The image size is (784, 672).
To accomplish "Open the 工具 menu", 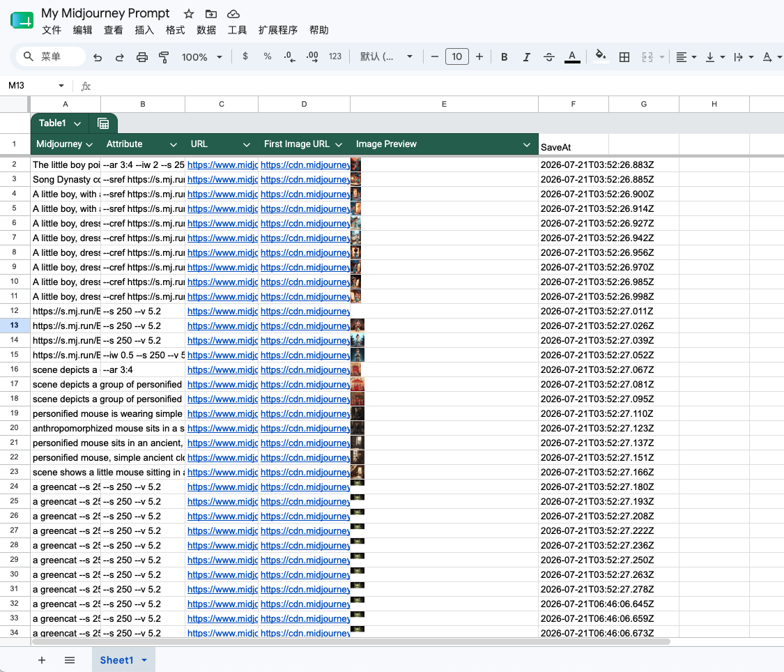I will (x=237, y=30).
